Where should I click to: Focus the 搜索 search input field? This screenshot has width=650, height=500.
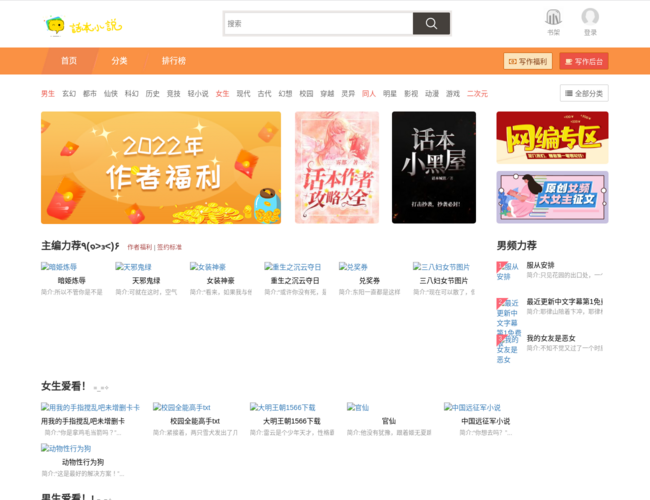[318, 24]
